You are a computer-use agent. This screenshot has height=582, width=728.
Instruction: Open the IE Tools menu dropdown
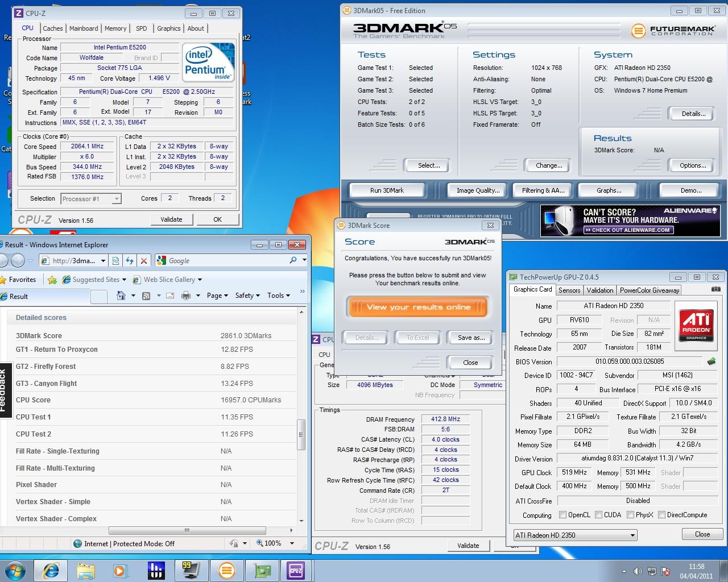[279, 296]
